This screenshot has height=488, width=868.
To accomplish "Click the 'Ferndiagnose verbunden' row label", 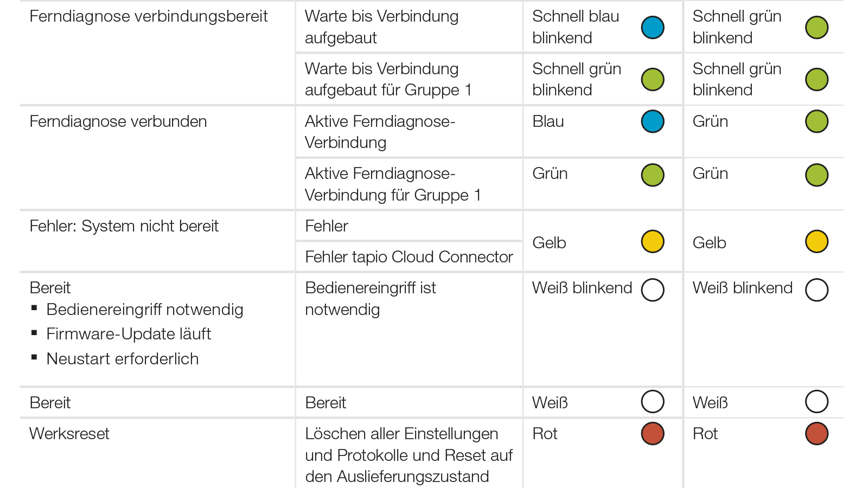I will tap(118, 121).
